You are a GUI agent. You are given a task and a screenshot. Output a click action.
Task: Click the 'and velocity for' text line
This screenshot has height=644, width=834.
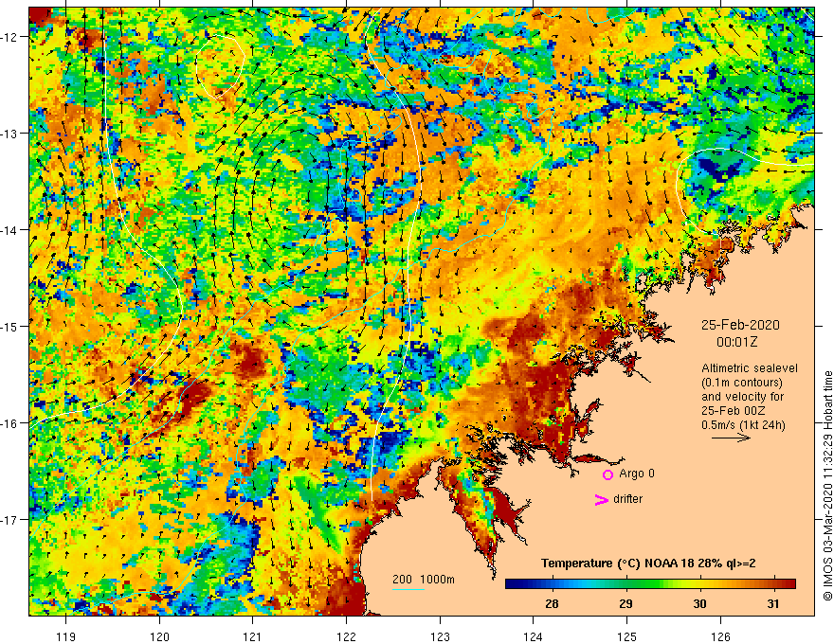(x=742, y=397)
